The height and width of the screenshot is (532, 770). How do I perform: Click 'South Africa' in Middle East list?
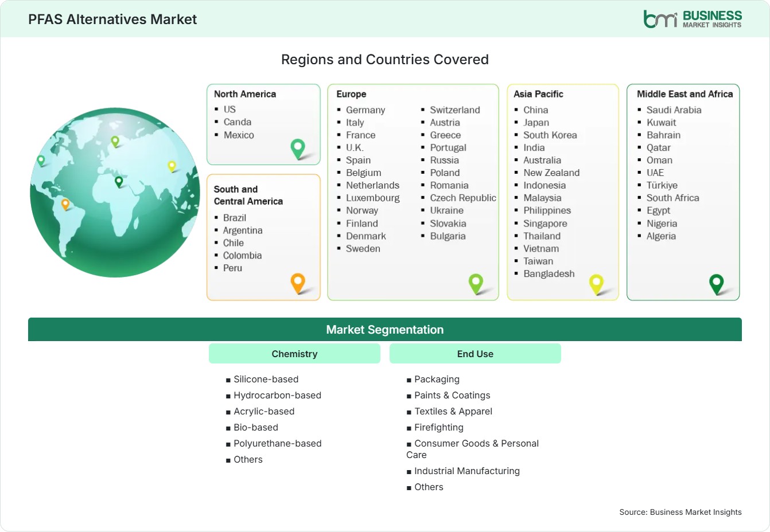(x=673, y=198)
